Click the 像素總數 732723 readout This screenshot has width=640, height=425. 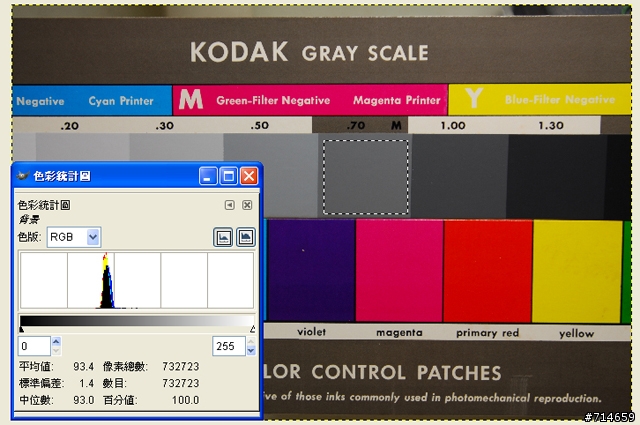click(x=151, y=367)
